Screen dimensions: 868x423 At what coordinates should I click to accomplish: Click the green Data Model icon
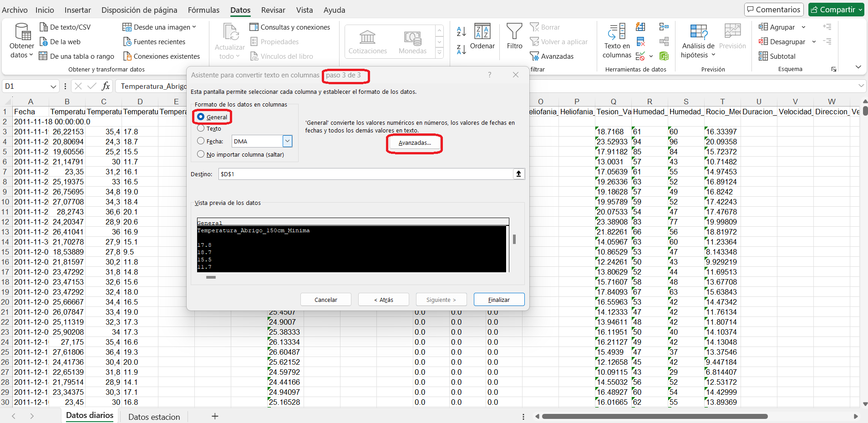tap(664, 56)
